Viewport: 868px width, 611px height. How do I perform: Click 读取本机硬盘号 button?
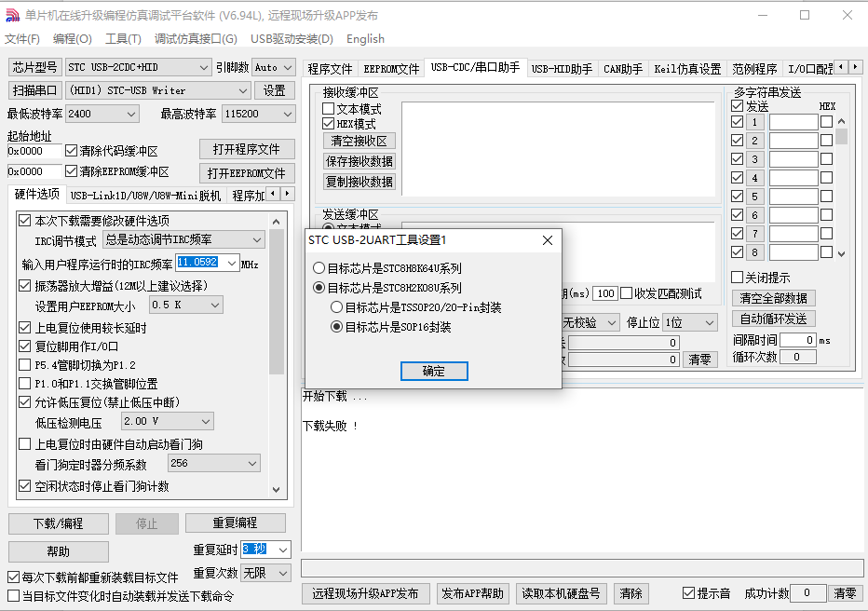pyautogui.click(x=561, y=594)
